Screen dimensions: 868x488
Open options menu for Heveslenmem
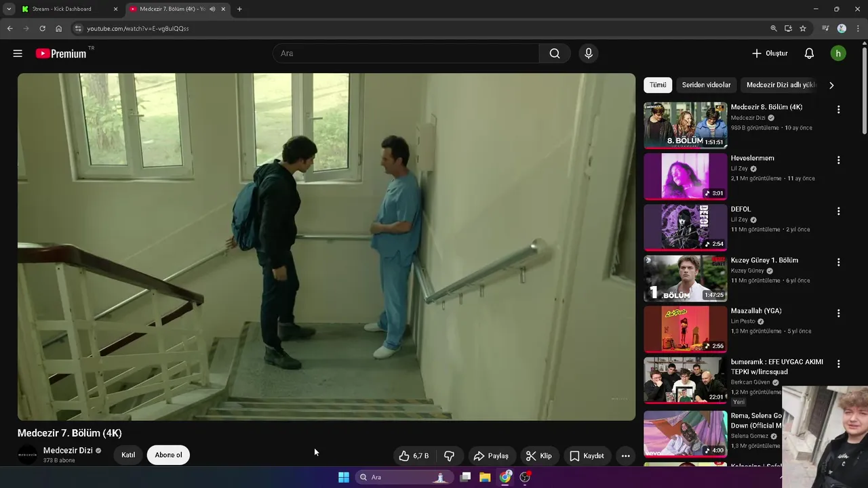(838, 160)
